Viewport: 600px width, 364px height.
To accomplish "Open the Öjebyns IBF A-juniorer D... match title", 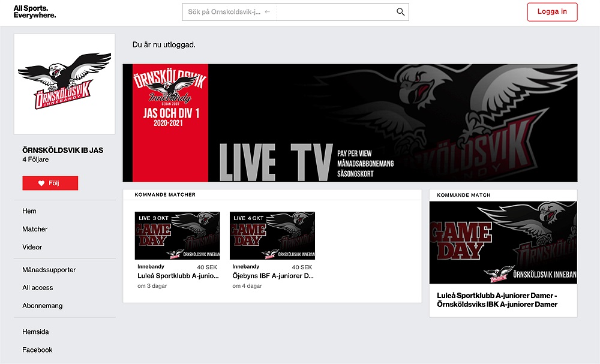I will click(273, 276).
